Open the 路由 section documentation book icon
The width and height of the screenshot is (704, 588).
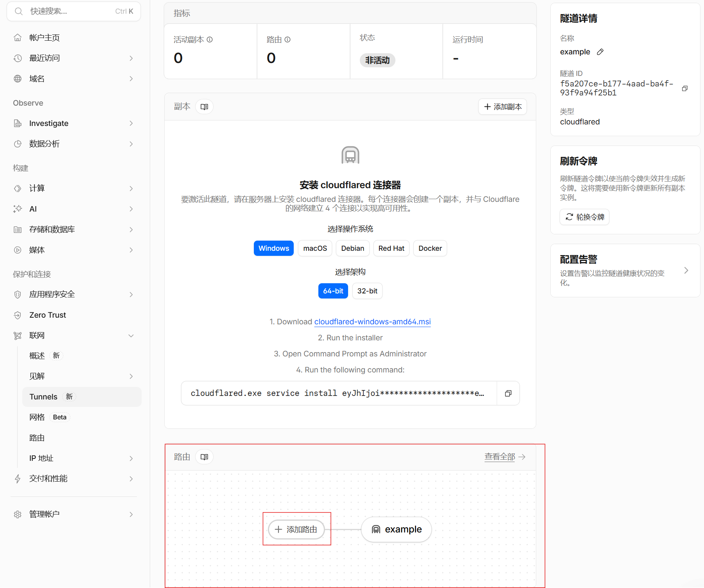click(x=204, y=457)
